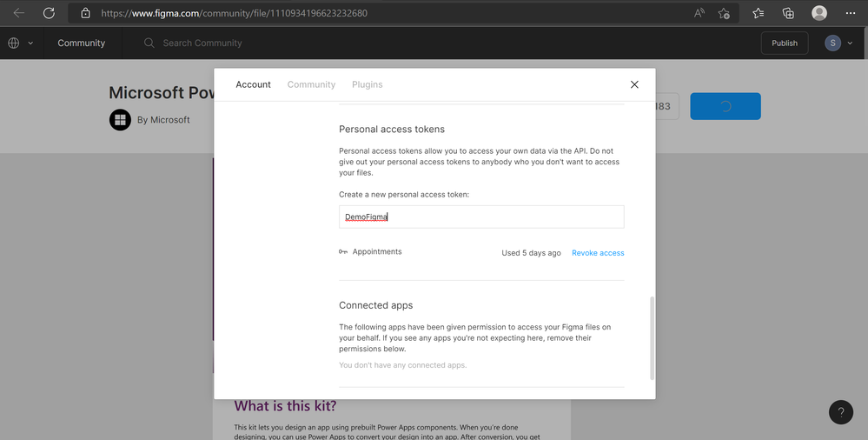Go back using browser back arrow
The height and width of the screenshot is (440, 868).
coord(19,13)
